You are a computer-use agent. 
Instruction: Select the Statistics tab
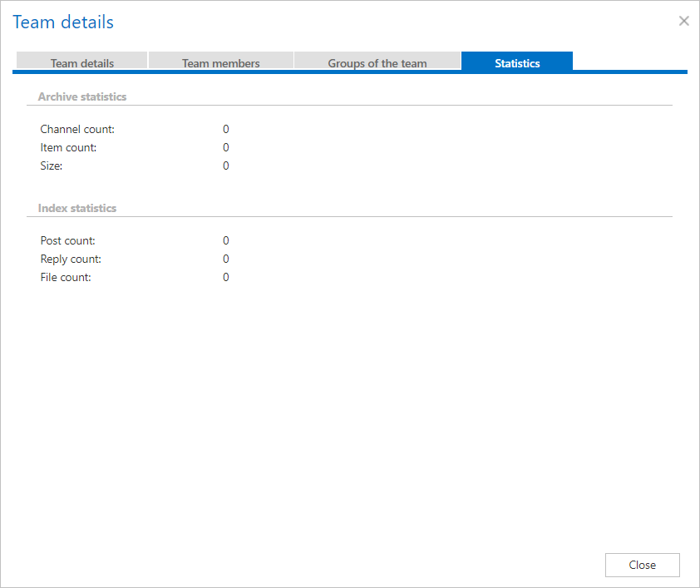516,63
